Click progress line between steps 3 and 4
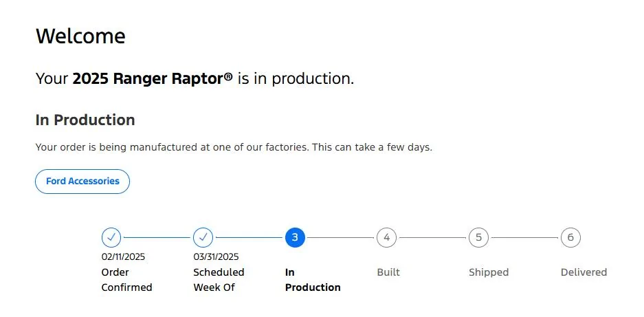Screen dimensions: 644x317 (341, 238)
